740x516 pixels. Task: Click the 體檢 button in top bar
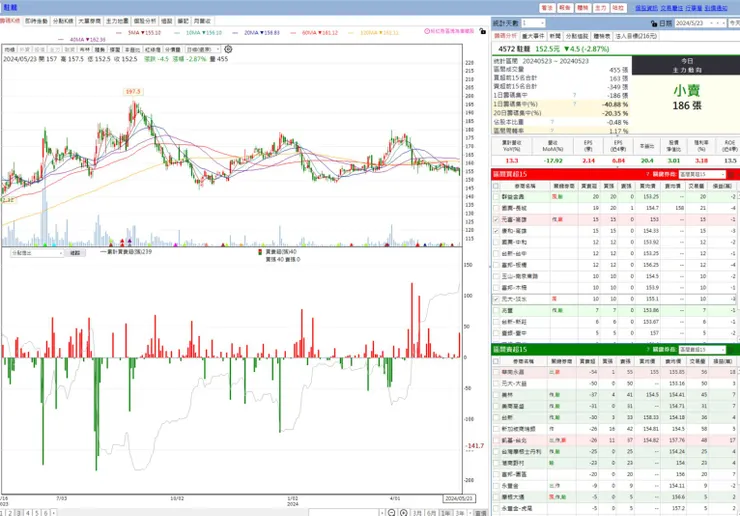click(x=583, y=8)
